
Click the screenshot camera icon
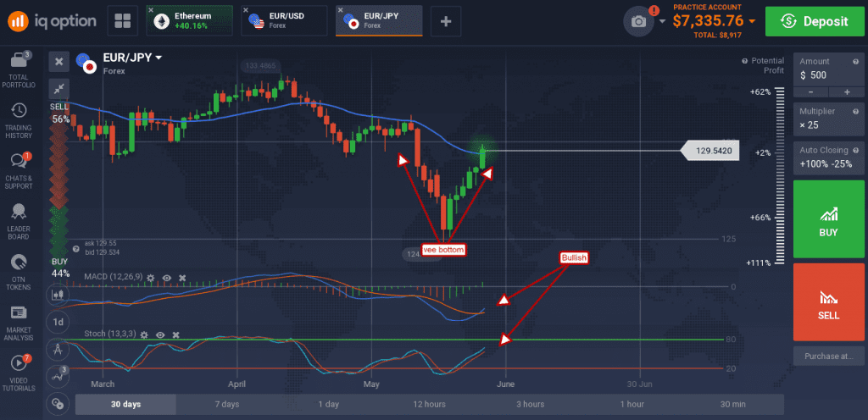(639, 21)
